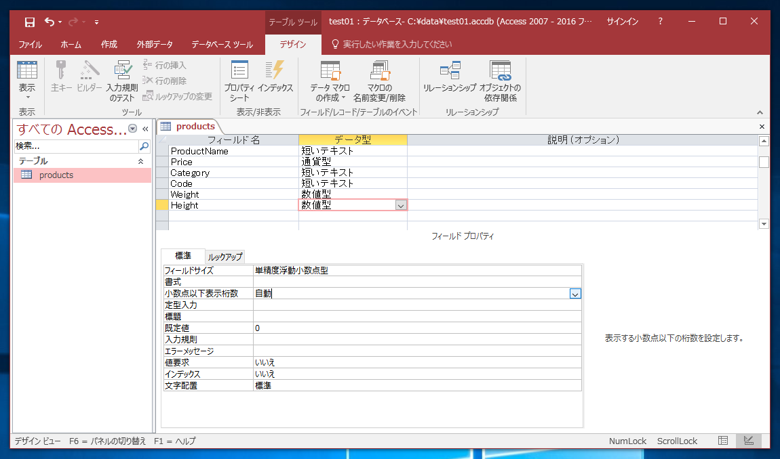This screenshot has width=780, height=459.
Task: Open Height data type dropdown arrow
Action: coord(400,205)
